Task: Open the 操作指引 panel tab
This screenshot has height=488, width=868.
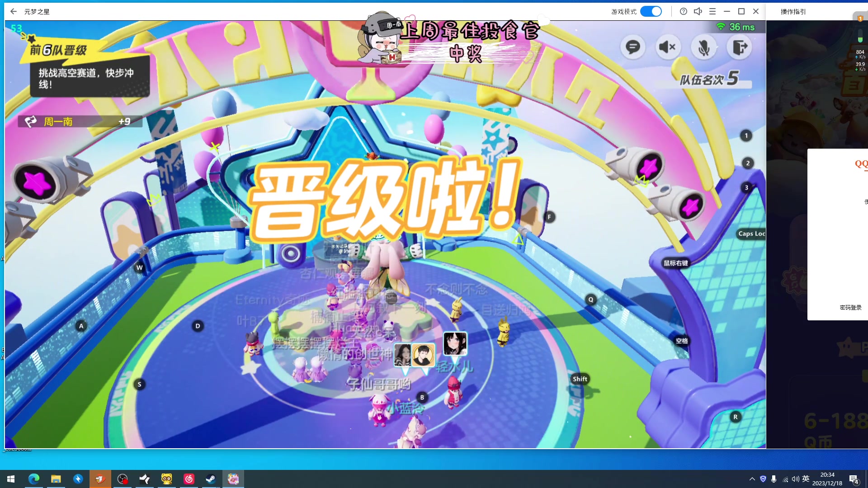Action: tap(793, 11)
